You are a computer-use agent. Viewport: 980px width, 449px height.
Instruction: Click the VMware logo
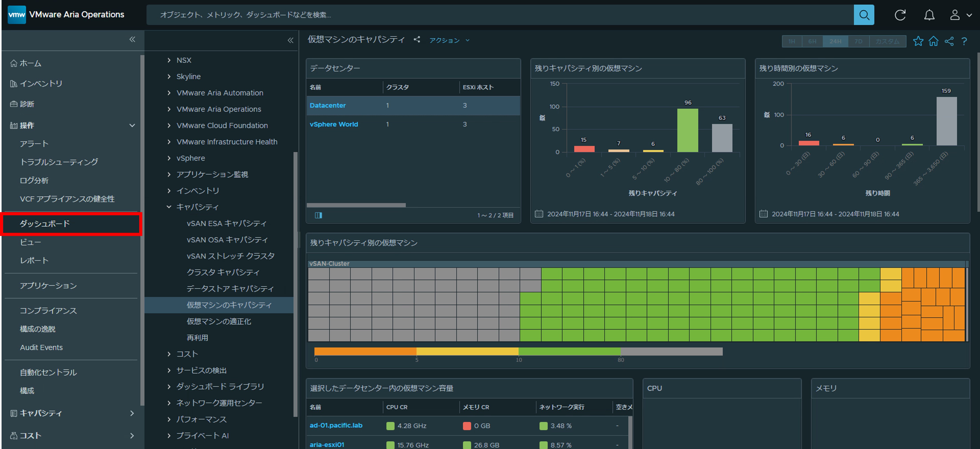[17, 15]
